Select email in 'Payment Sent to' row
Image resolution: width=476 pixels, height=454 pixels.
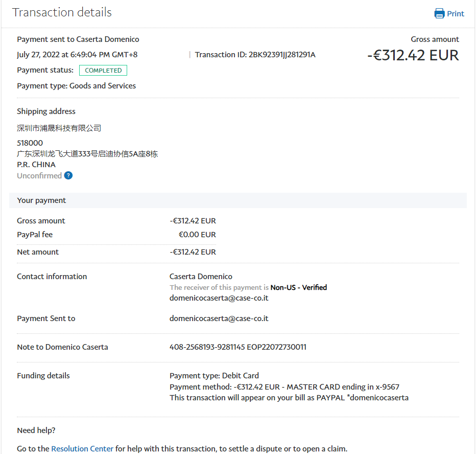point(219,318)
